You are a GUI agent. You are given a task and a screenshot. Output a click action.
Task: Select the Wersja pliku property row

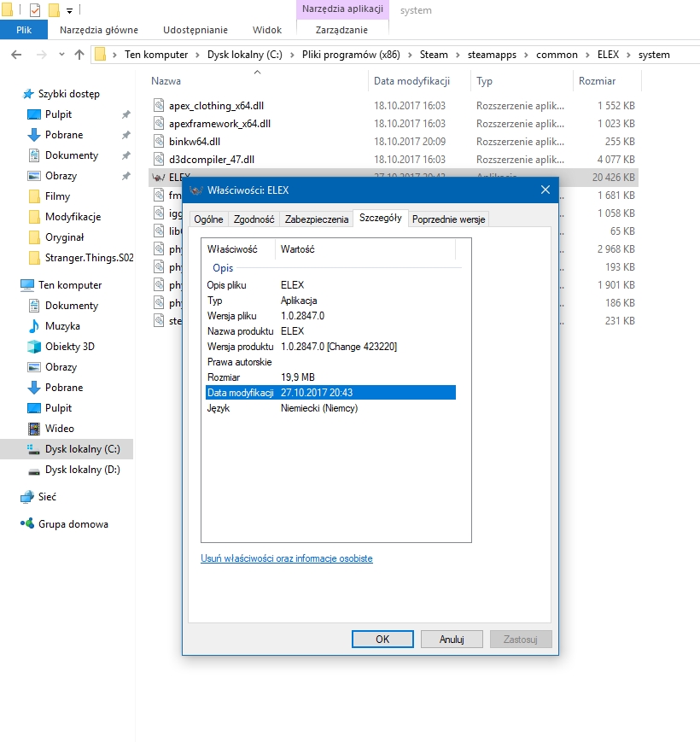[330, 316]
